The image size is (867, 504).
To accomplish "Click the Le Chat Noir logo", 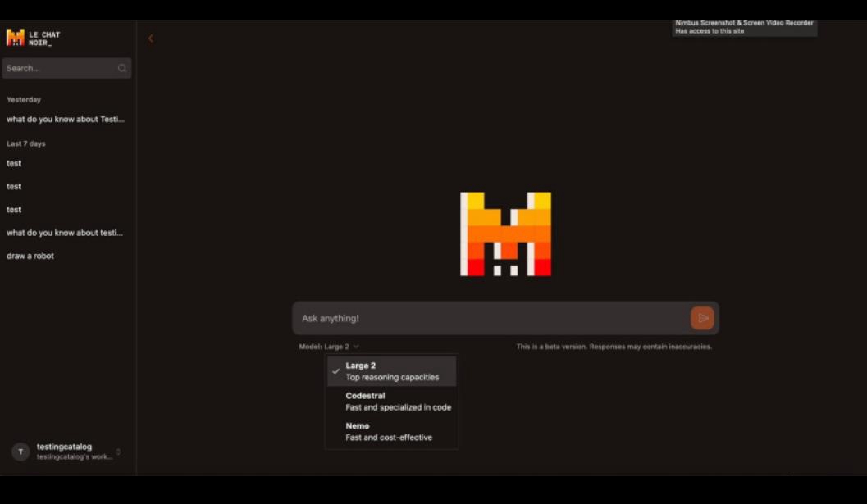I will (x=33, y=39).
